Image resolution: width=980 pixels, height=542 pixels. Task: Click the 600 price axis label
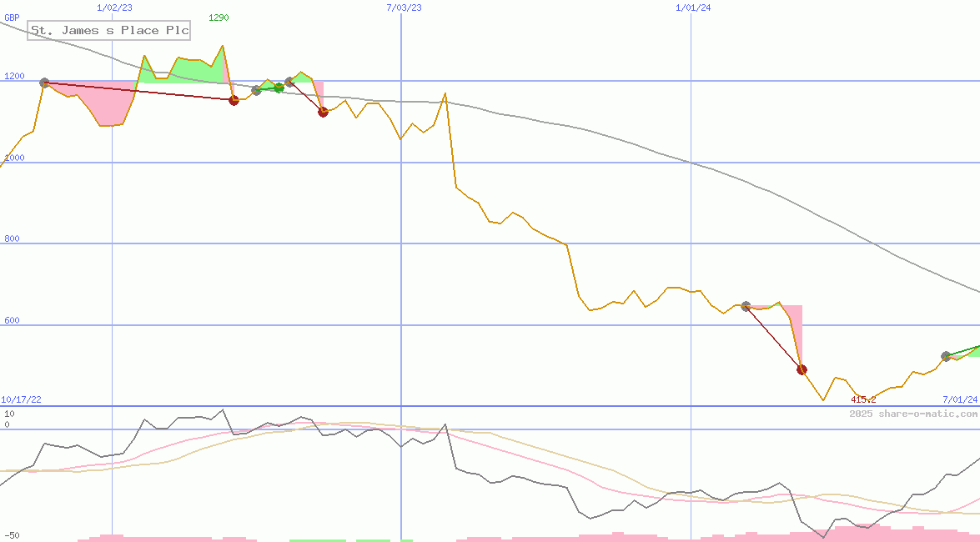pyautogui.click(x=13, y=321)
